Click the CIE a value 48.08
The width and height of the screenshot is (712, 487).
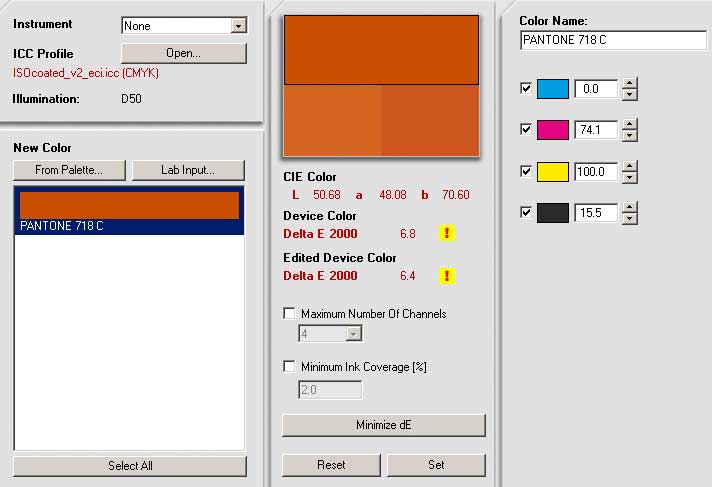click(x=393, y=195)
